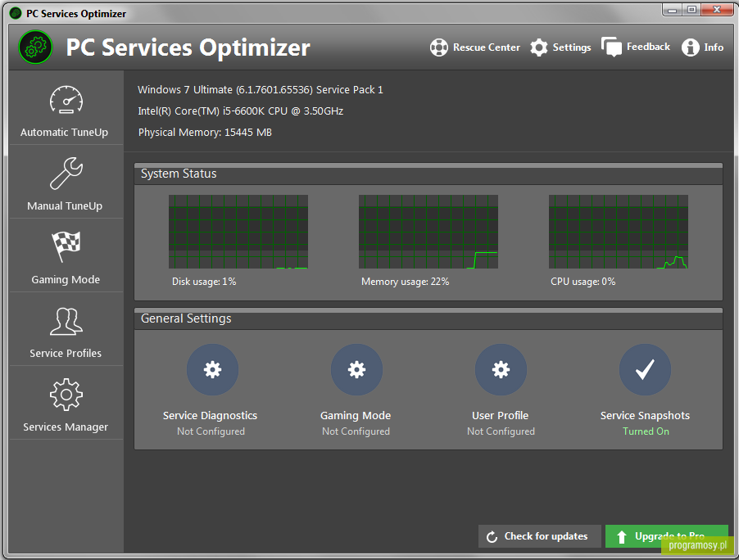Select the Manual TuneUp wrench icon

66,174
